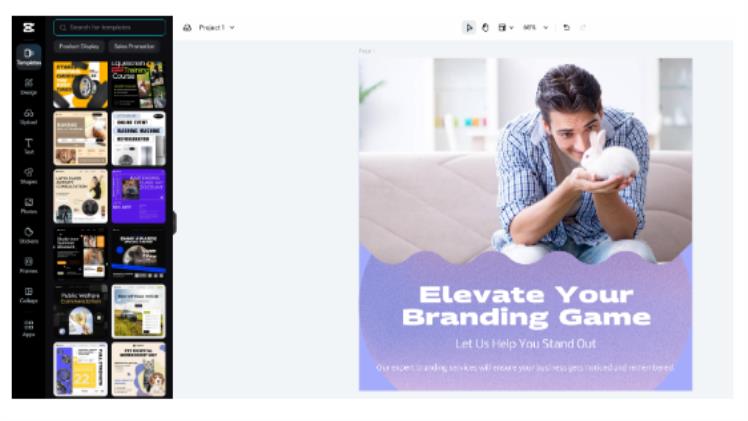Open the Upload panel
Image resolution: width=748 pixels, height=421 pixels.
click(x=29, y=116)
